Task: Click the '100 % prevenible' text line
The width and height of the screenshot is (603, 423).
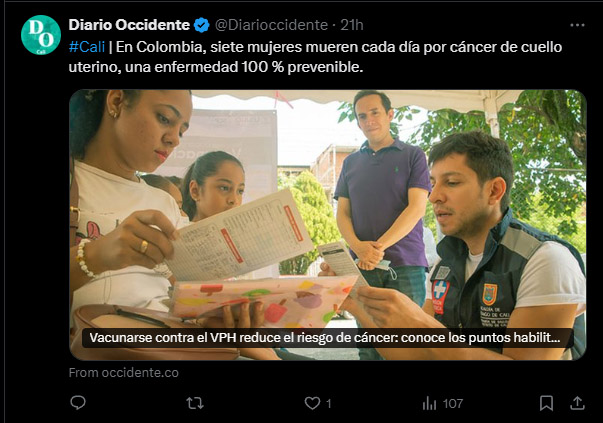Action: tap(302, 67)
